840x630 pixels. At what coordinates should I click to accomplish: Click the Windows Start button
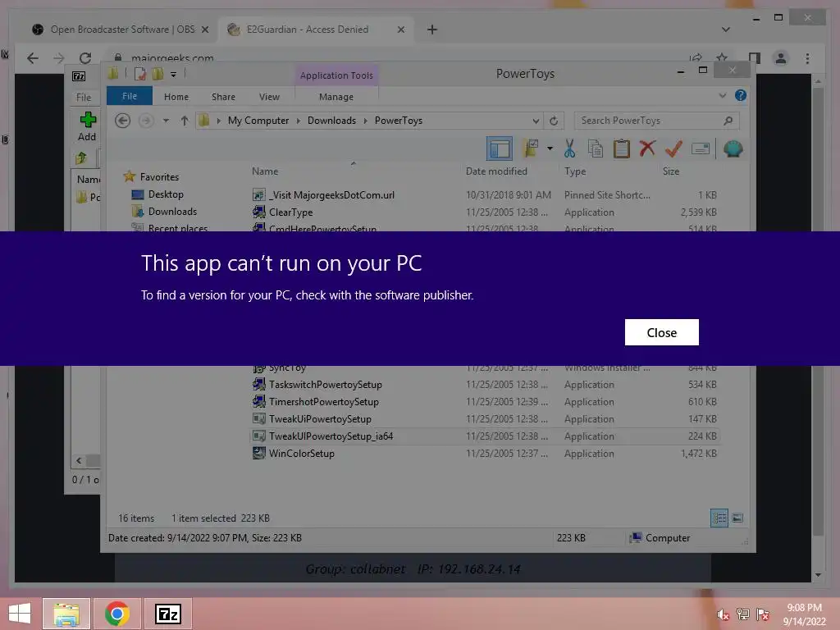pos(20,614)
